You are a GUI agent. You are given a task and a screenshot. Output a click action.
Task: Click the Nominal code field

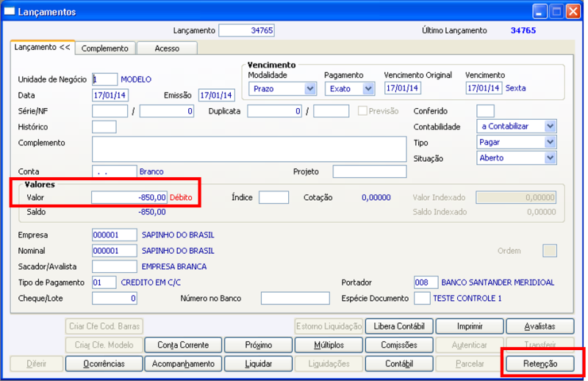pyautogui.click(x=115, y=251)
